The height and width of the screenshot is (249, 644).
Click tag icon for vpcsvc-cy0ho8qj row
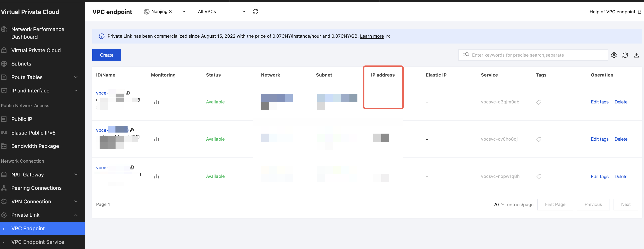pyautogui.click(x=539, y=139)
